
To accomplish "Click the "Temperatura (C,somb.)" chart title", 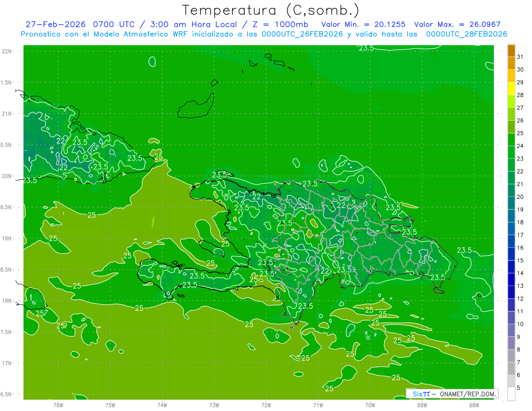I will point(270,10).
